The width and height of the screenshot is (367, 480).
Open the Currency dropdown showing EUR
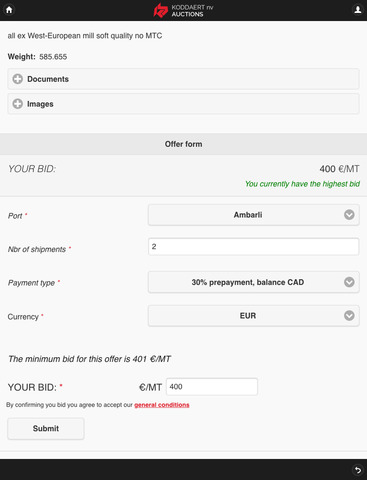point(254,316)
